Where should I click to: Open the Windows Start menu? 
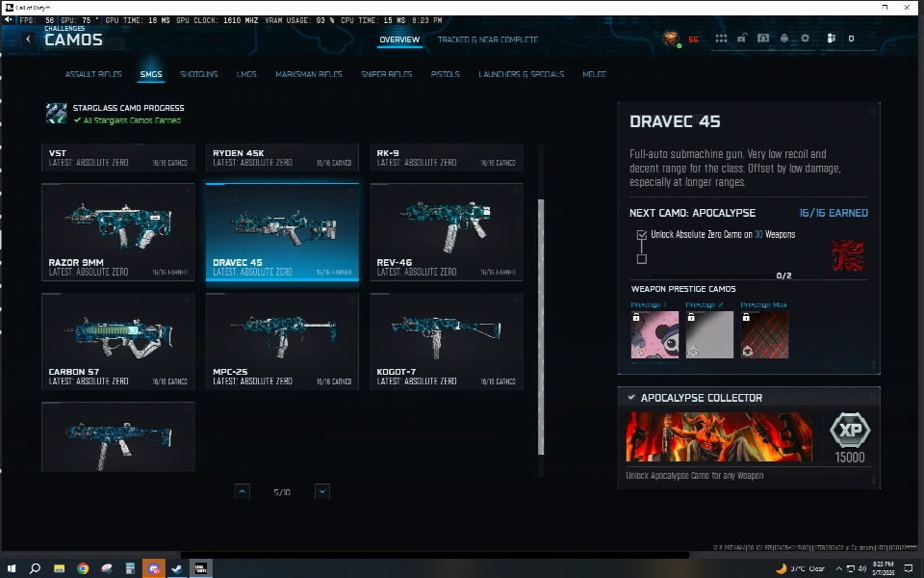pyautogui.click(x=12, y=568)
